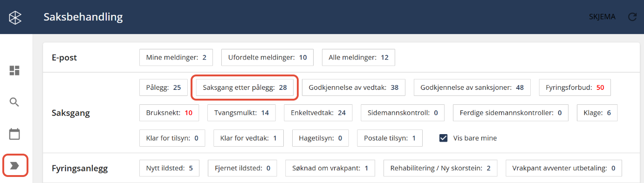Open Vrakpant avventer utbetaling: 0
Screen dimensions: 644x183
coord(564,168)
